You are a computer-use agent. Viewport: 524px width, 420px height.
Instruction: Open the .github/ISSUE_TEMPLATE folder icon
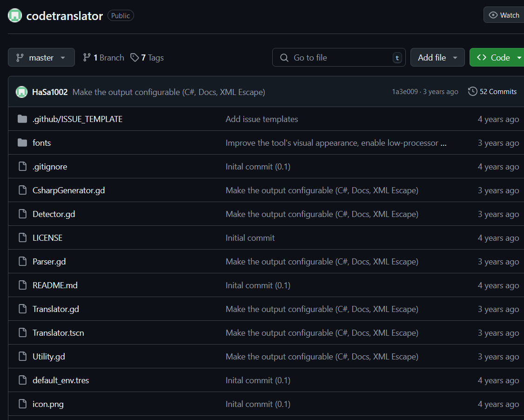(x=22, y=119)
